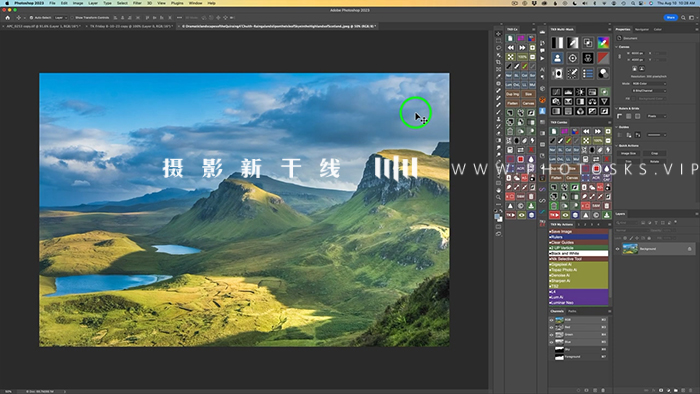Image resolution: width=700 pixels, height=394 pixels.
Task: Click the black-white gradient bar icon in TK Multi-Mask
Action: [x=557, y=43]
